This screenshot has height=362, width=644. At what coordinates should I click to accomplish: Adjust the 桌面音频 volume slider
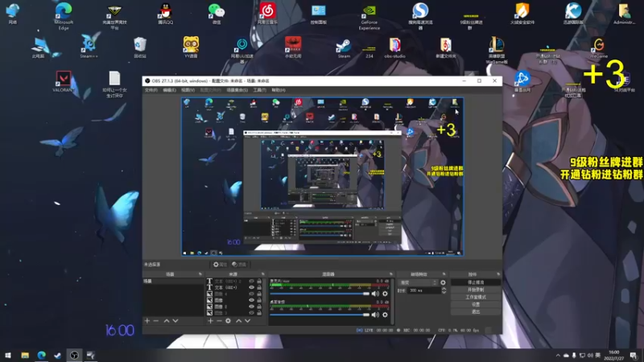[320, 315]
